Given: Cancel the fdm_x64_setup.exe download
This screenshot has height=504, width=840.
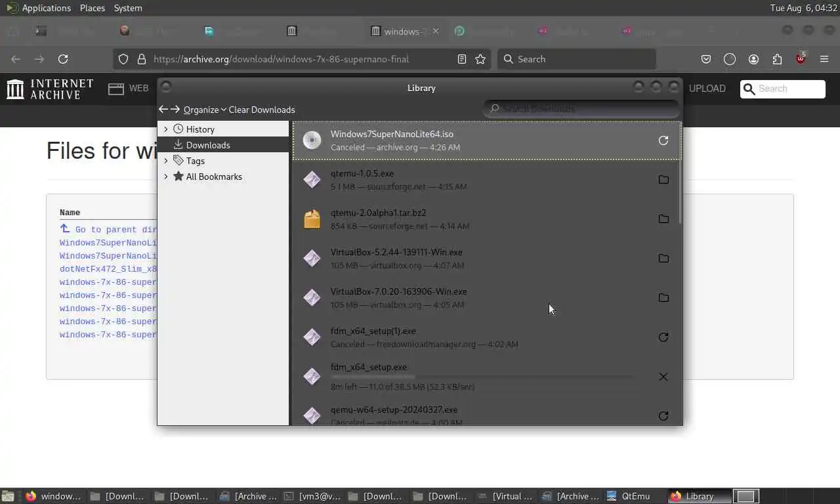Looking at the screenshot, I should click(x=663, y=377).
